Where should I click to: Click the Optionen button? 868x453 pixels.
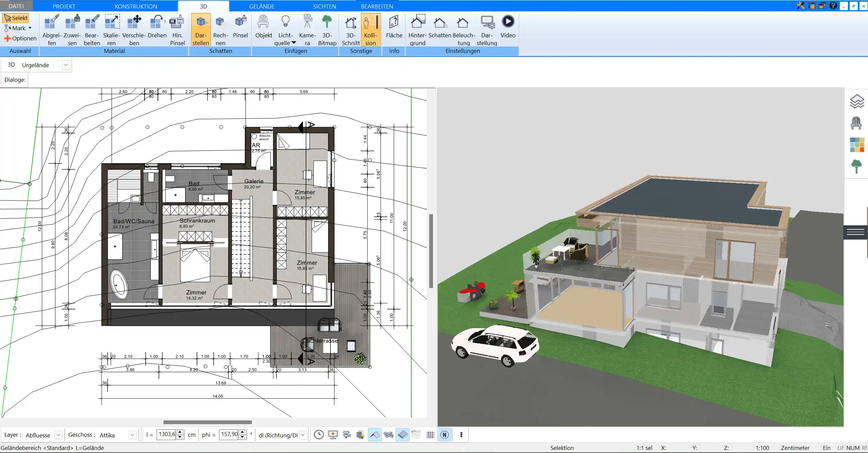(x=20, y=38)
